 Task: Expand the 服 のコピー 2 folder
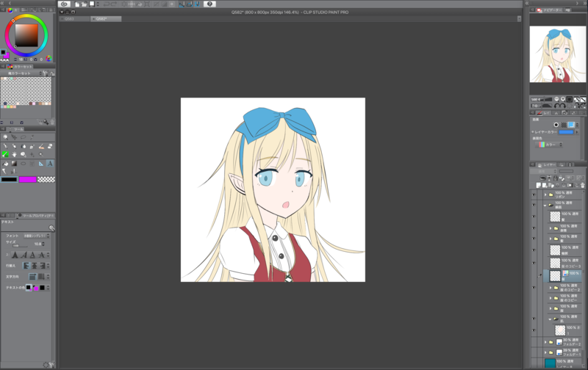(x=551, y=288)
